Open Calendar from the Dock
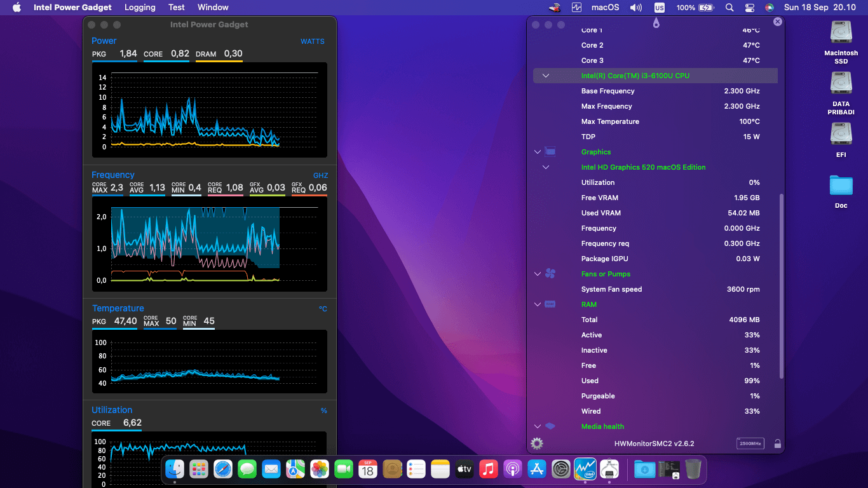The height and width of the screenshot is (488, 868). (368, 470)
